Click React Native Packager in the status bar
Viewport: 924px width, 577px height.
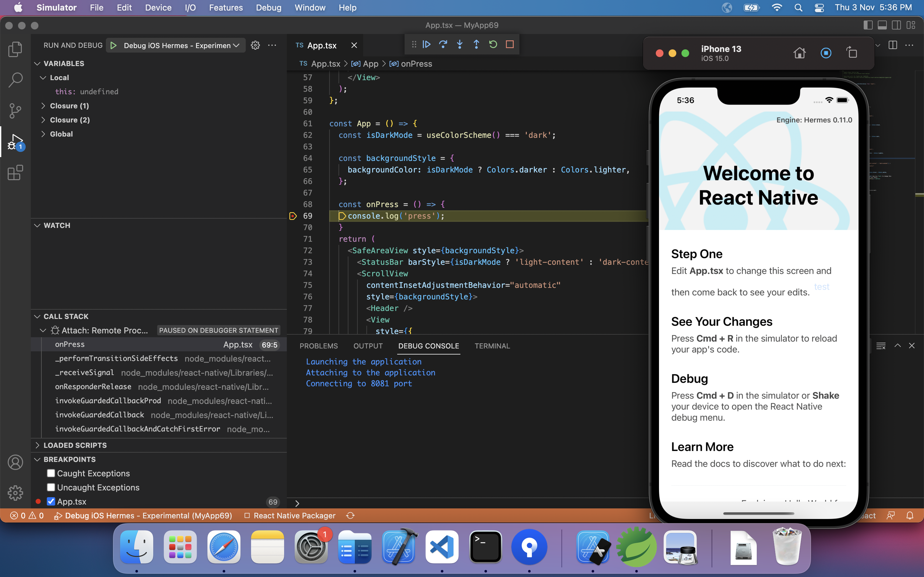(x=294, y=515)
